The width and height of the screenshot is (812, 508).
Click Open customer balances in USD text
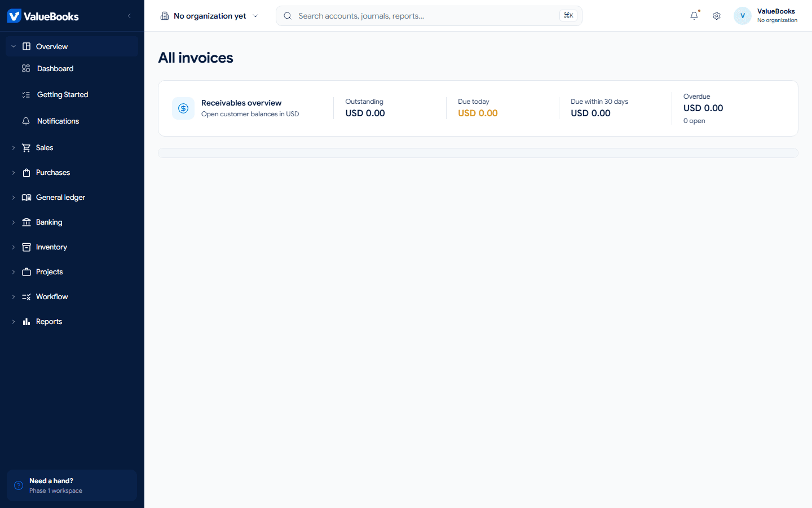pos(250,114)
